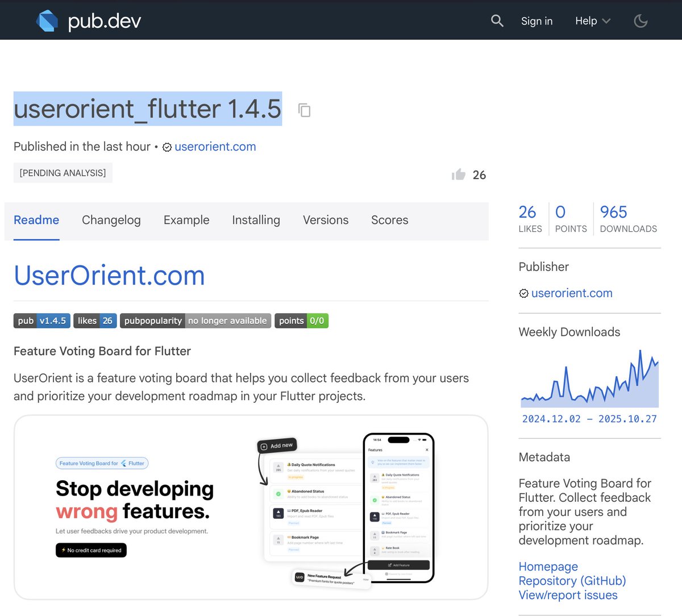Click the pubpopularity badge

pos(195,321)
